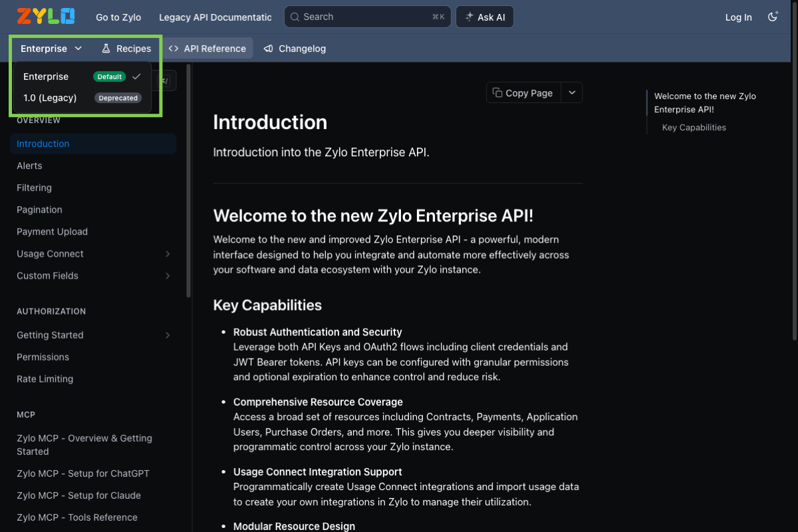Click the Zylo logo
This screenshot has width=798, height=532.
(46, 17)
